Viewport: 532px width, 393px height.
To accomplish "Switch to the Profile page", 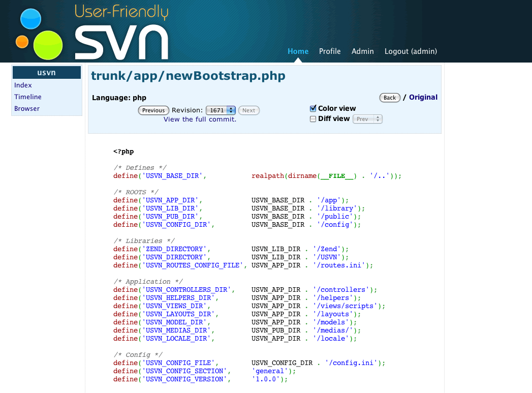I will click(x=330, y=51).
